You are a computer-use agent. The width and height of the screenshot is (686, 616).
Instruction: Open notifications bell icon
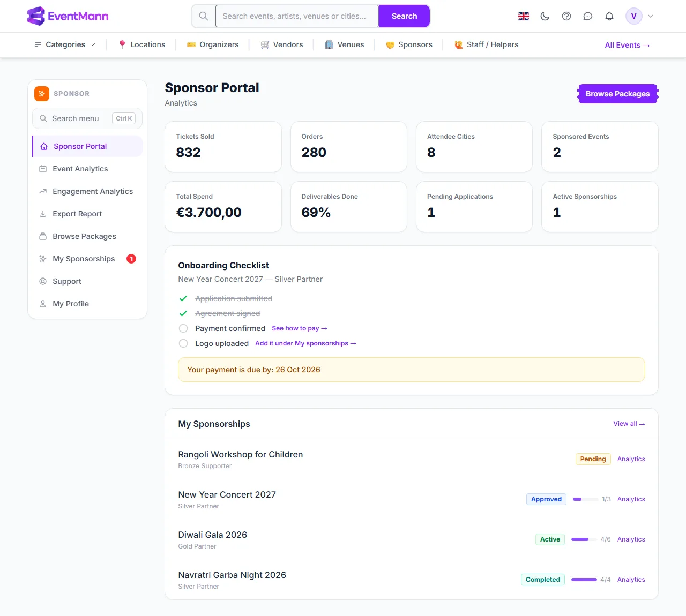[x=609, y=16]
